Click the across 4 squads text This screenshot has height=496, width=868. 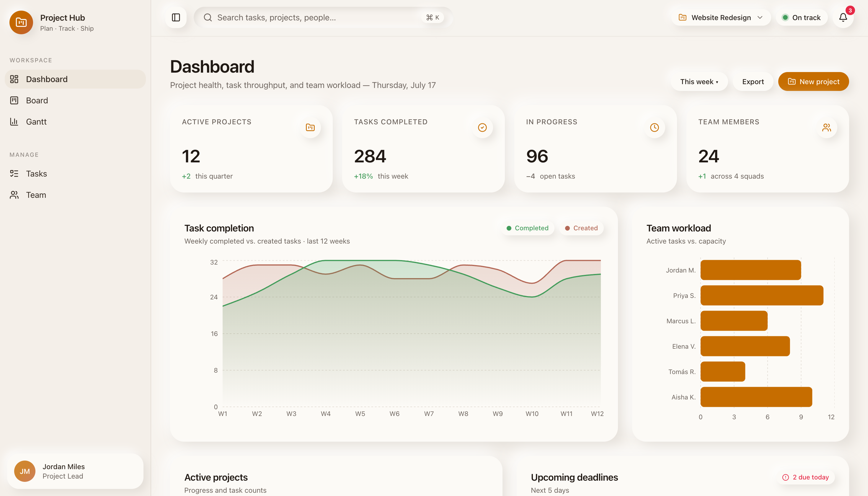737,176
